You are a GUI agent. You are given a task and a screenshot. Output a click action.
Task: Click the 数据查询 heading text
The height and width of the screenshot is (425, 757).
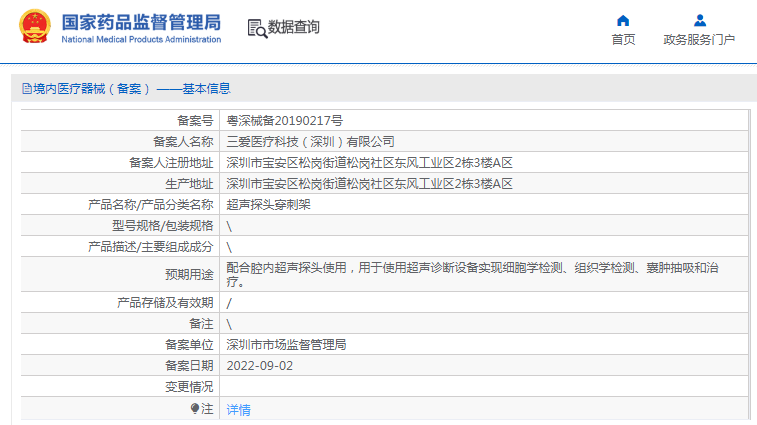pos(294,27)
